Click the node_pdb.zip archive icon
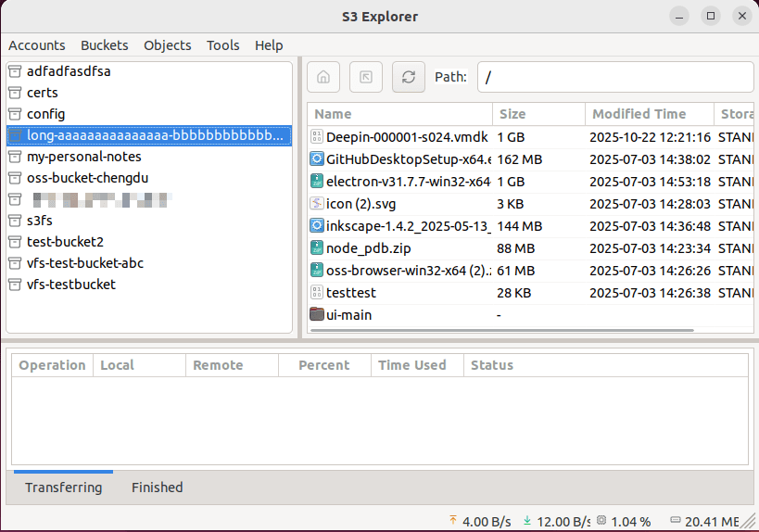The width and height of the screenshot is (759, 532). [x=317, y=248]
